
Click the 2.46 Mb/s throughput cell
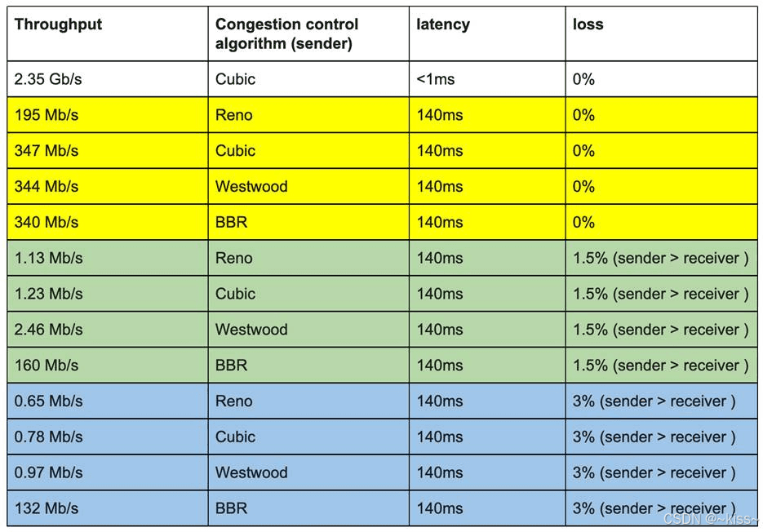[x=108, y=330]
